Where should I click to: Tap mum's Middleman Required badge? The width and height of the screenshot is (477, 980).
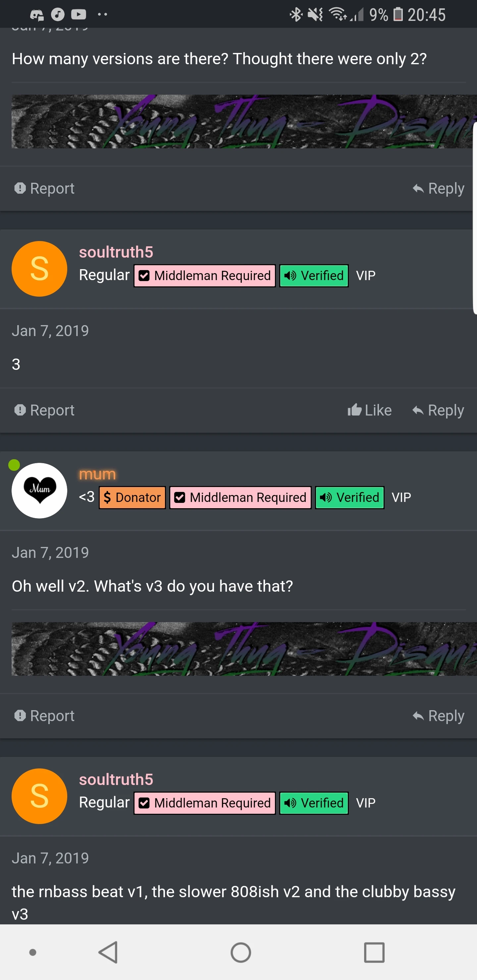pos(240,497)
